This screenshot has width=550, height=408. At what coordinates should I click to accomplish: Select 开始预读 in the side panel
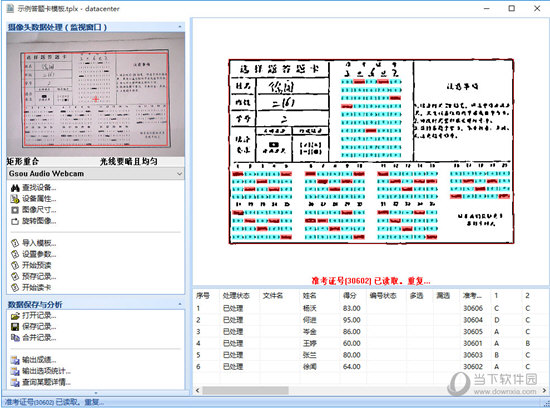[36, 265]
